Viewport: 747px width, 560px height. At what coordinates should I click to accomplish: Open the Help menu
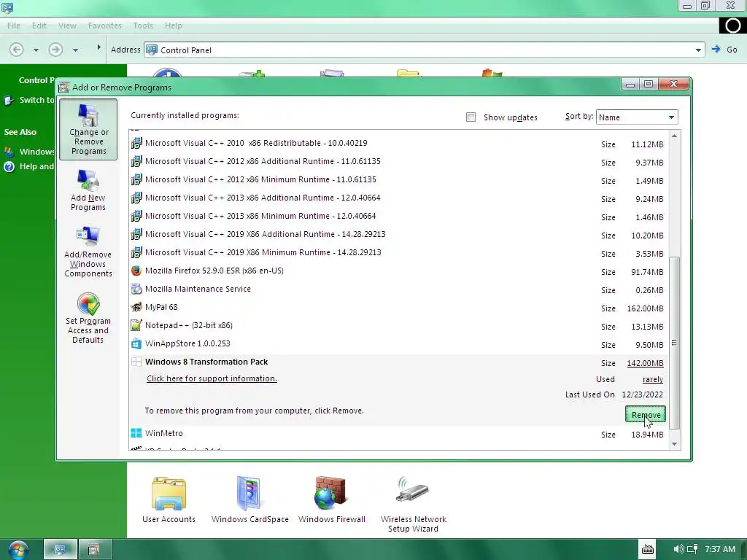pyautogui.click(x=174, y=26)
